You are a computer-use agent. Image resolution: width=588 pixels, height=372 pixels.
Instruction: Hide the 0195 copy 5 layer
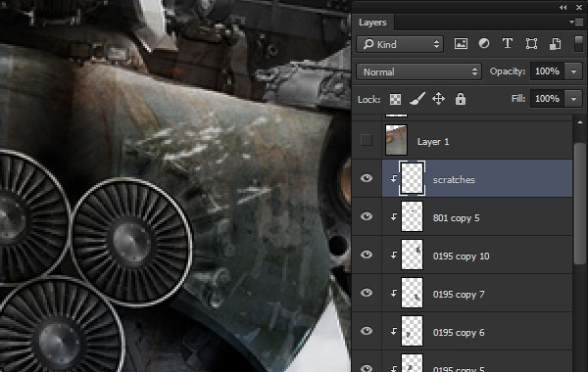pyautogui.click(x=367, y=368)
